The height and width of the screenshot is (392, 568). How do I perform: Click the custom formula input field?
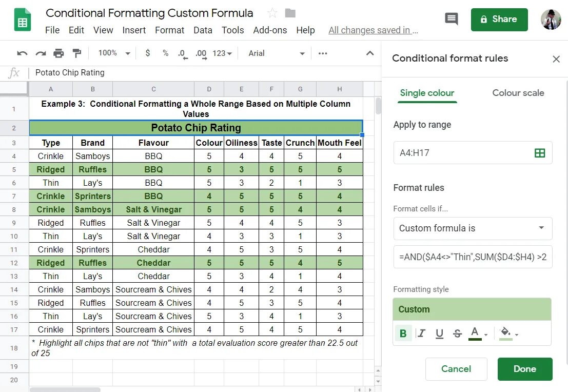(473, 257)
